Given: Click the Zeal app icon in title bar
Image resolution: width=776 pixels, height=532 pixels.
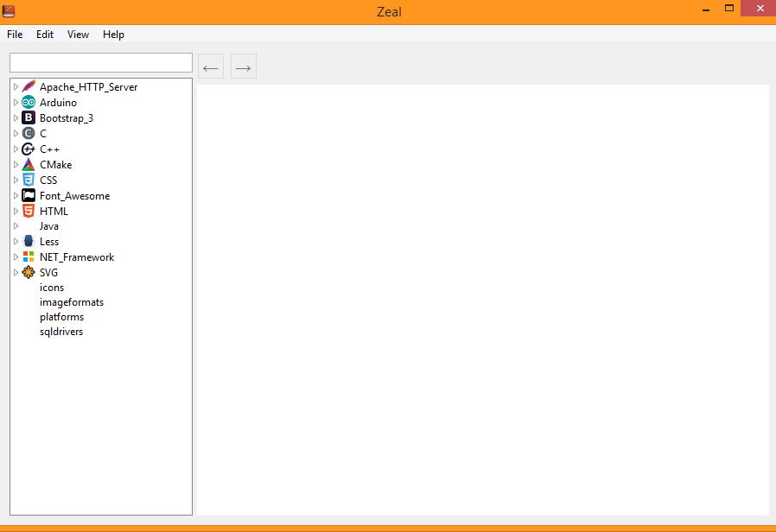Looking at the screenshot, I should 9,11.
